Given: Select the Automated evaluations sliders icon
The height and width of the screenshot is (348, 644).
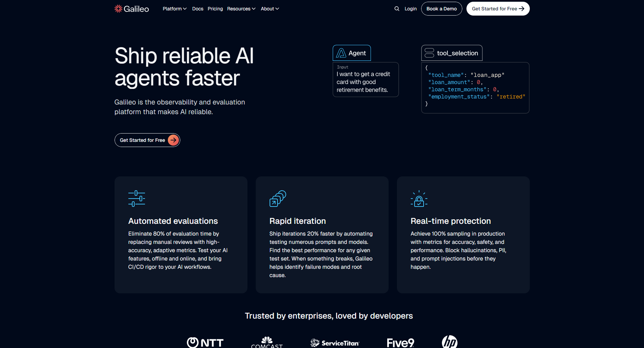Looking at the screenshot, I should 136,198.
